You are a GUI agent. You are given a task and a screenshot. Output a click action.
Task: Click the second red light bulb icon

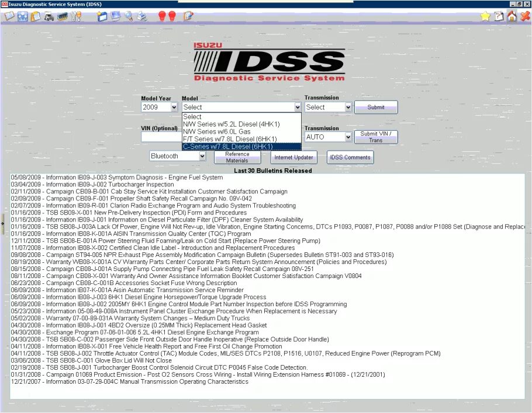tap(172, 16)
